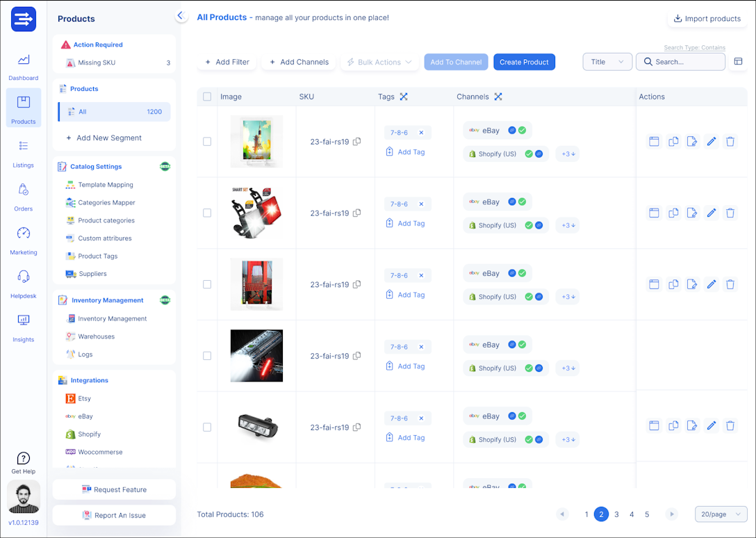Expand +3 more channels in first row
Screen dimensions: 756x538
click(568, 154)
